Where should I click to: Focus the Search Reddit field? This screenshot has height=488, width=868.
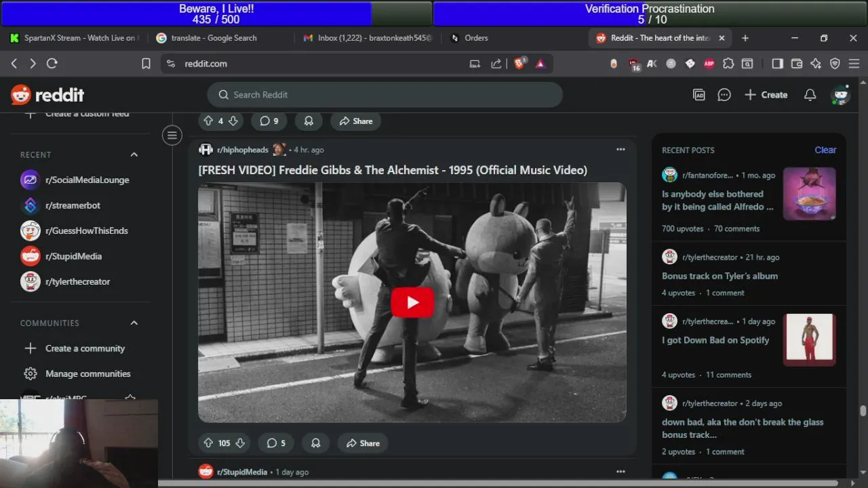385,95
